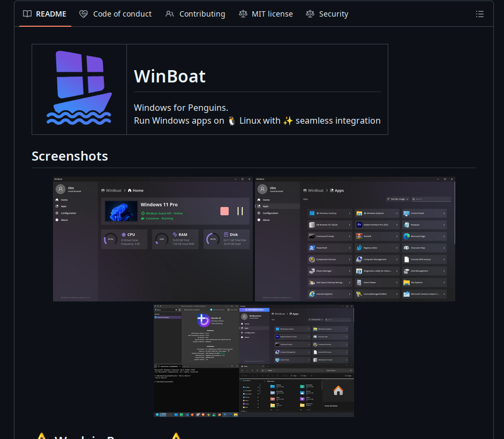
Task: Expand the LicenseManagerShellExt row chevron
Action: point(397,294)
